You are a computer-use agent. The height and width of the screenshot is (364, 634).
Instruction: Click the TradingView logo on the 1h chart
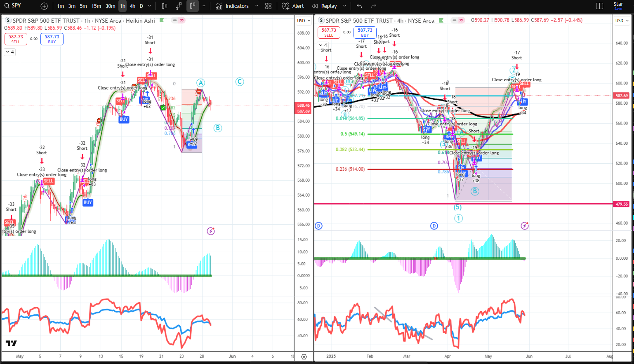(11, 343)
